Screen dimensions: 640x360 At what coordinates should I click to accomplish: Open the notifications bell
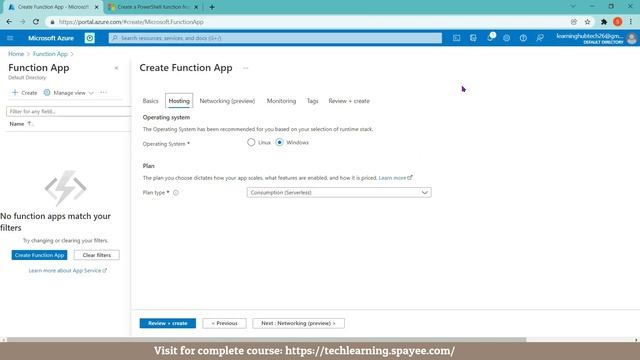pos(490,38)
